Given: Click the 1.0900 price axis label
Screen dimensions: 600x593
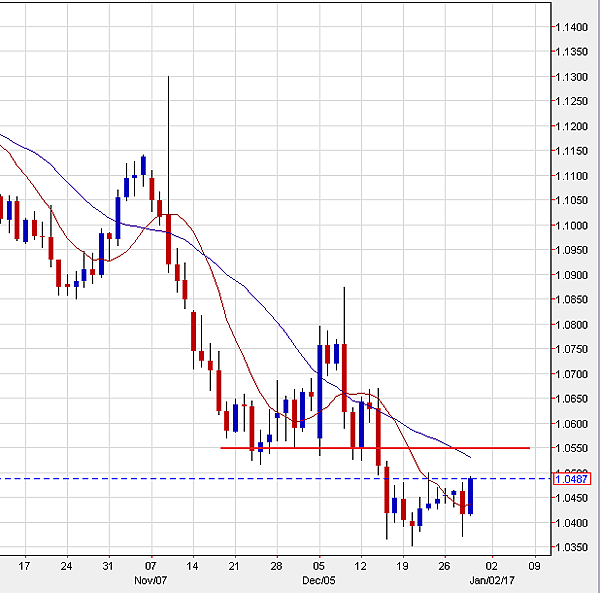Looking at the screenshot, I should pyautogui.click(x=571, y=275).
